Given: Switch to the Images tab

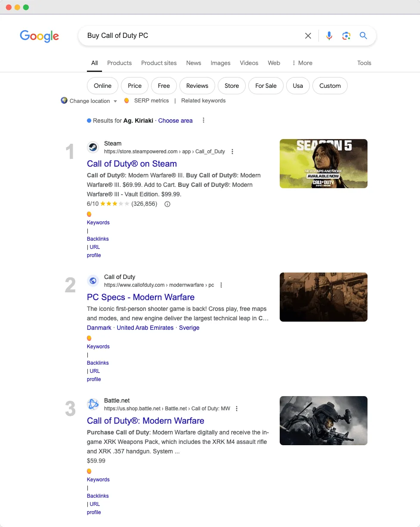Looking at the screenshot, I should tap(220, 63).
